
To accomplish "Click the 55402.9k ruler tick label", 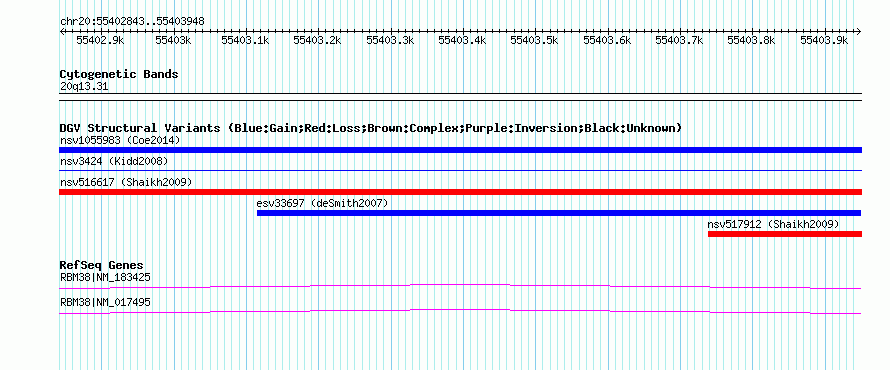I will [100, 40].
